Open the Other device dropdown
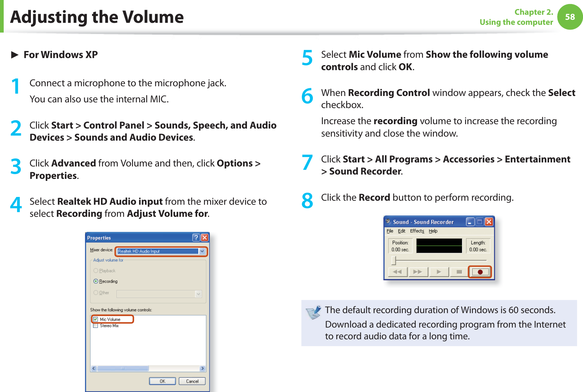This screenshot has width=583, height=392. coord(198,294)
